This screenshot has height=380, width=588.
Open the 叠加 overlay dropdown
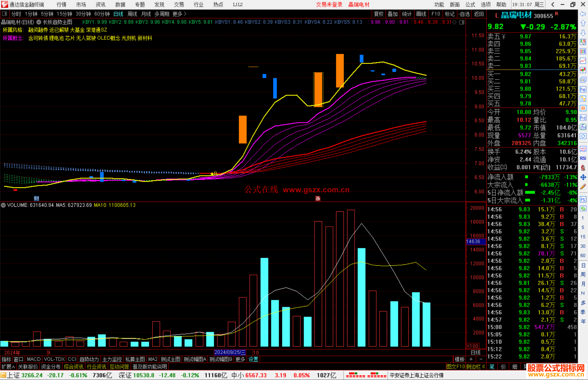(x=393, y=14)
